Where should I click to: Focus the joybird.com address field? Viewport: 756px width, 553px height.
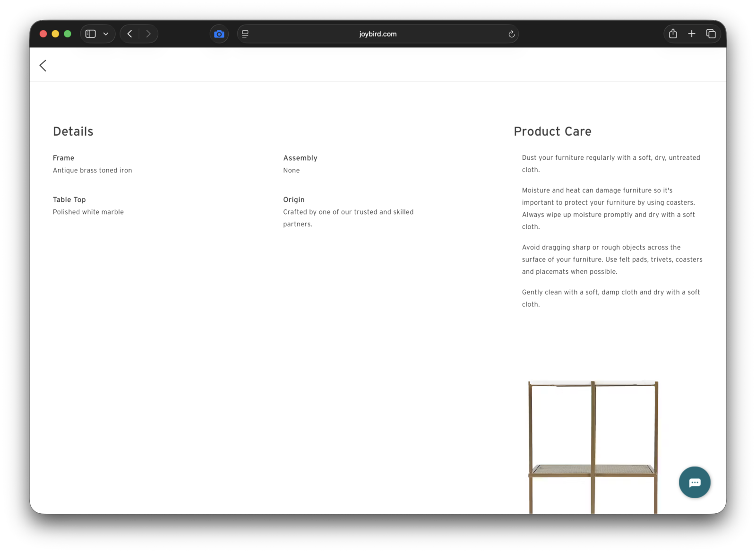(x=378, y=34)
